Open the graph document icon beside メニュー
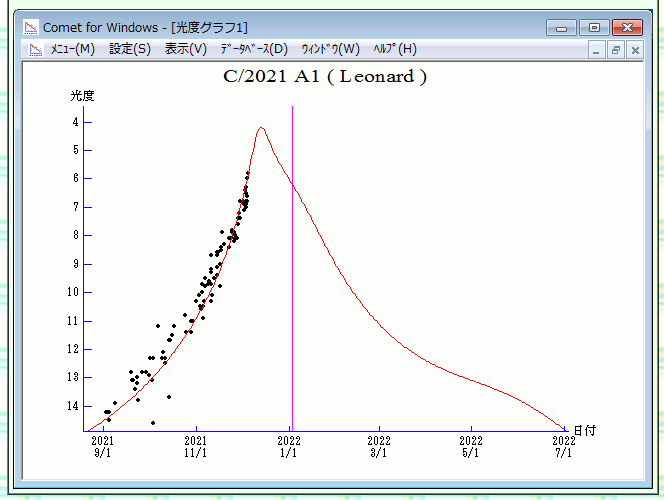This screenshot has height=500, width=664. [35, 49]
